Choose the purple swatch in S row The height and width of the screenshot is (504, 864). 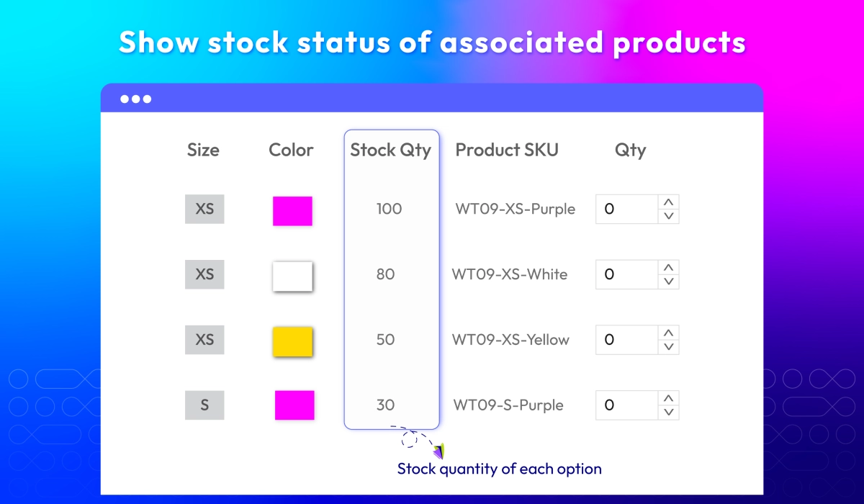coord(294,405)
